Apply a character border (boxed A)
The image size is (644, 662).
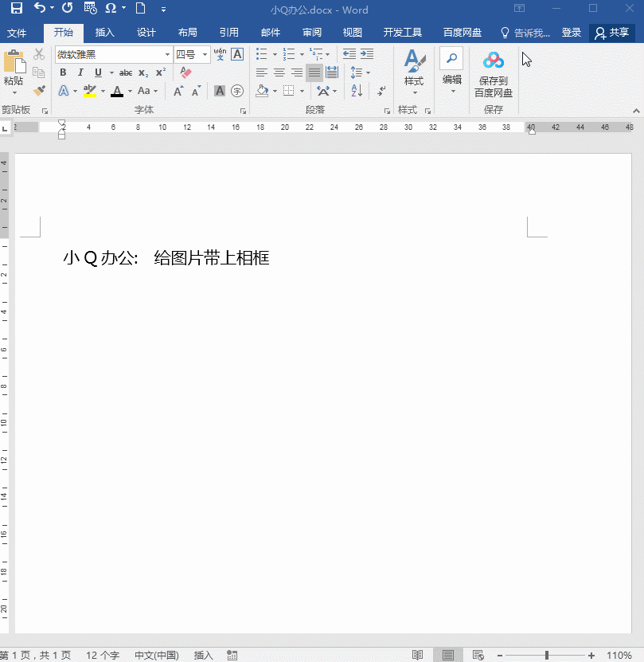(237, 54)
